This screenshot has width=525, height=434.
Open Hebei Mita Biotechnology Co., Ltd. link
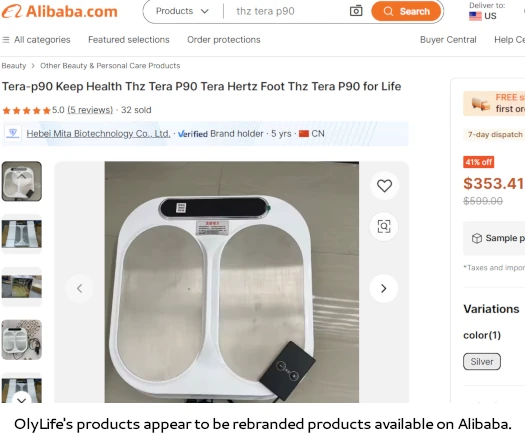[98, 134]
